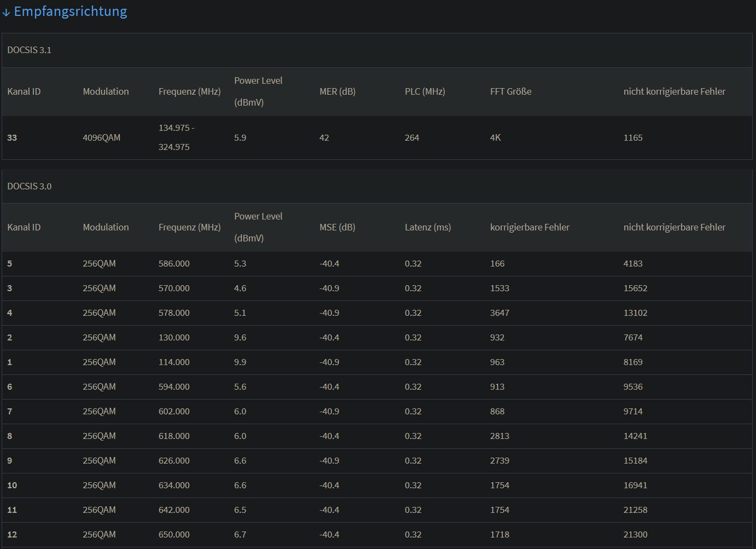
Task: Click uncorrectable errors value 15652
Action: (x=636, y=288)
